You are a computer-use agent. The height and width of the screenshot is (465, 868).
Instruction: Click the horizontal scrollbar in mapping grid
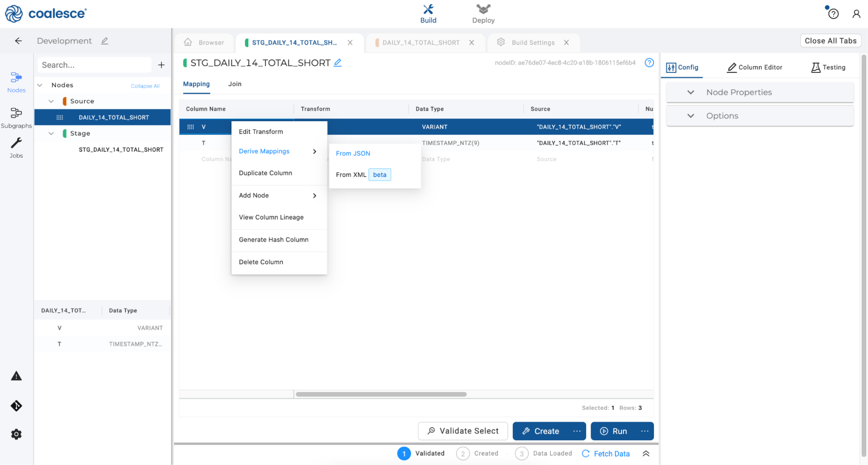tap(381, 394)
